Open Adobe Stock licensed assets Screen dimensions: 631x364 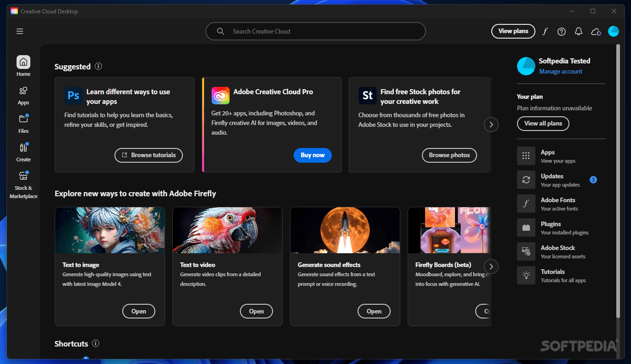click(x=561, y=251)
